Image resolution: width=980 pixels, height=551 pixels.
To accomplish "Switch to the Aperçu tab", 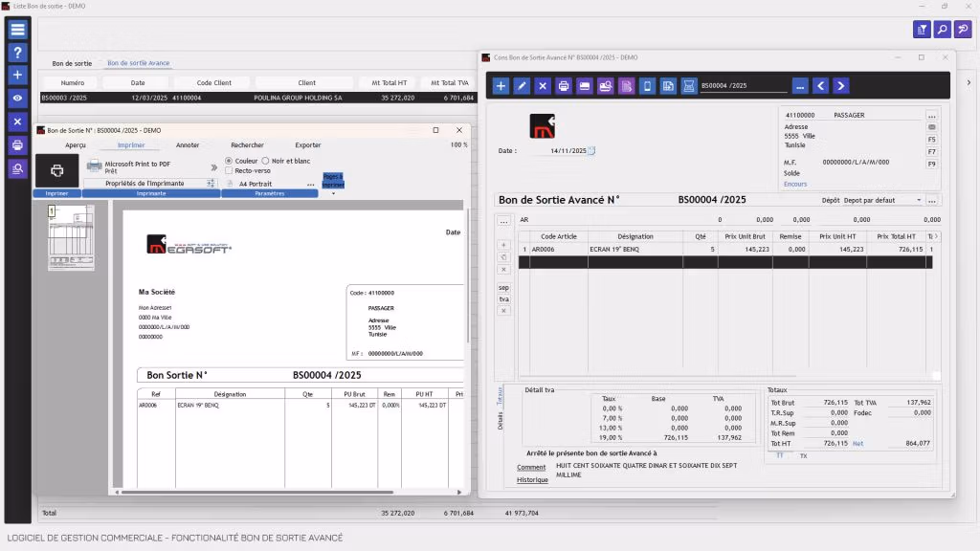I will pyautogui.click(x=76, y=145).
